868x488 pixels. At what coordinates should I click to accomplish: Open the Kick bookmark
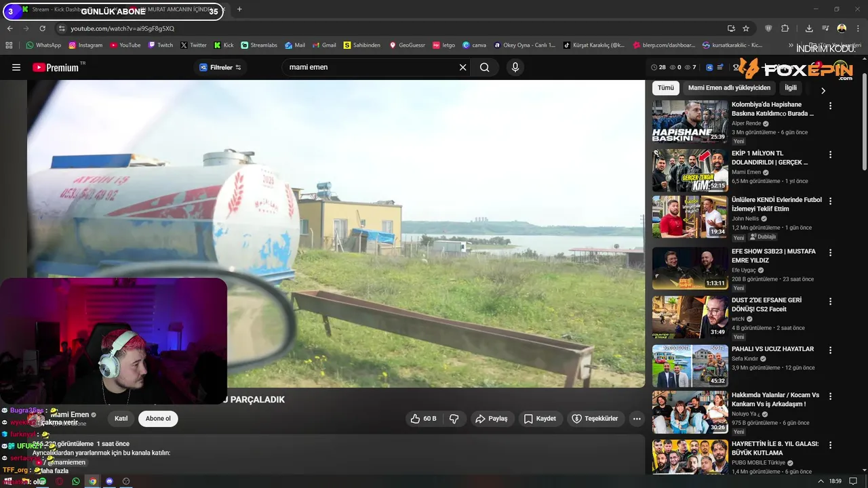(224, 45)
